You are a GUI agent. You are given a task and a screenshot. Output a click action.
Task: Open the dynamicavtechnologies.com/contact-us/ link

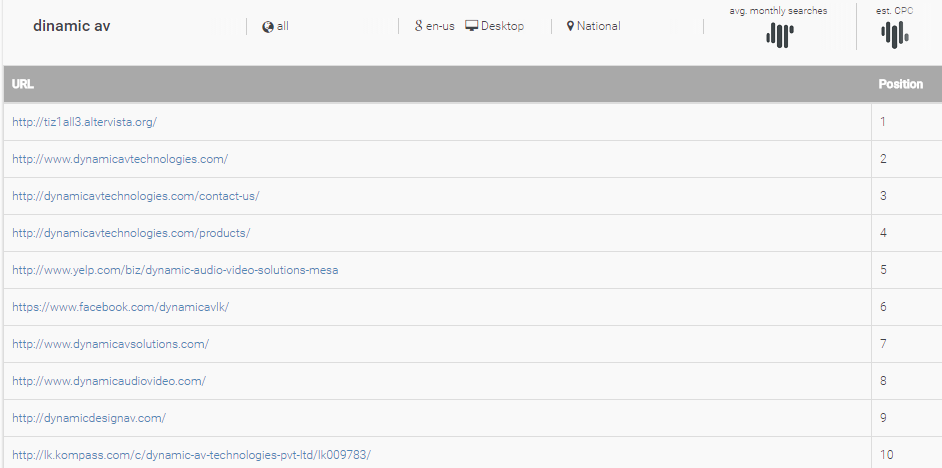pyautogui.click(x=136, y=196)
